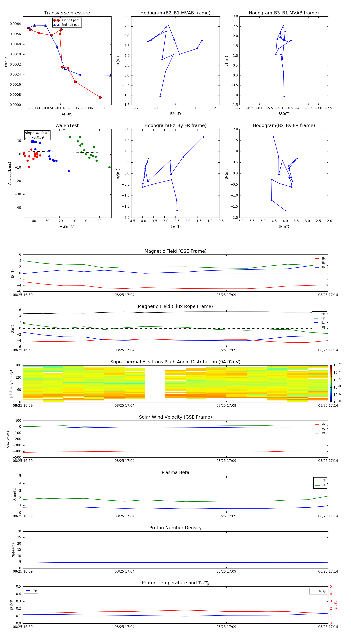This screenshot has width=351, height=644.
Task: Click the 'pitch angle (deg)' y-axis label
Action: 11,383
